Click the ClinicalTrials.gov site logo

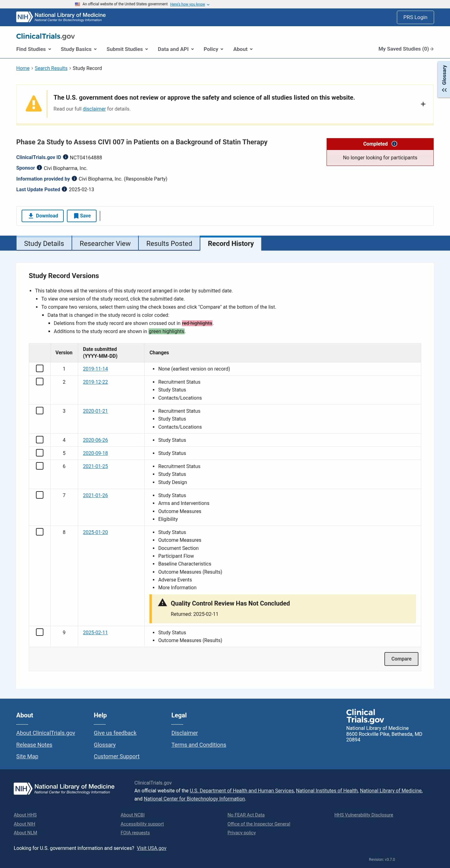tap(46, 36)
